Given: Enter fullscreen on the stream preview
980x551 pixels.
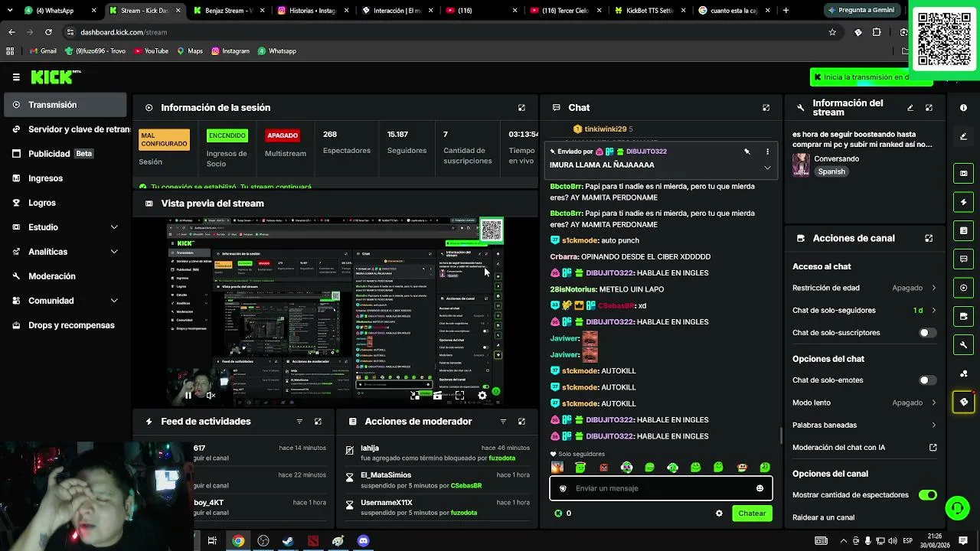Looking at the screenshot, I should (459, 396).
